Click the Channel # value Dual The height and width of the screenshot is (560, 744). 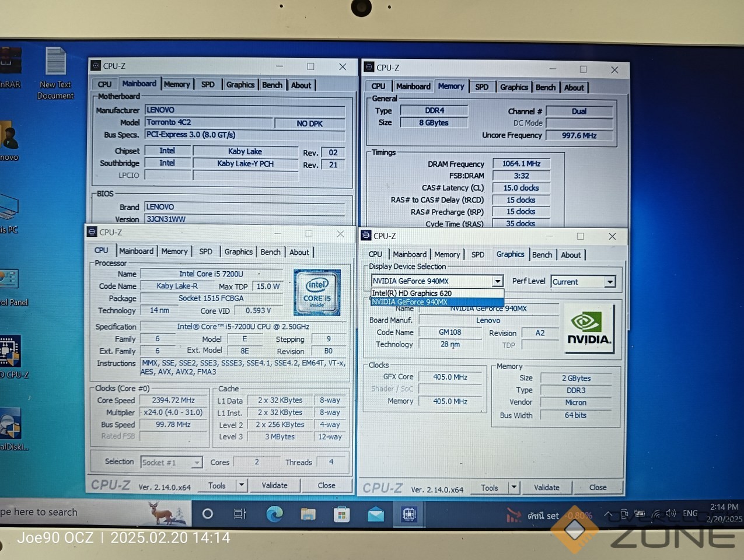coord(579,111)
